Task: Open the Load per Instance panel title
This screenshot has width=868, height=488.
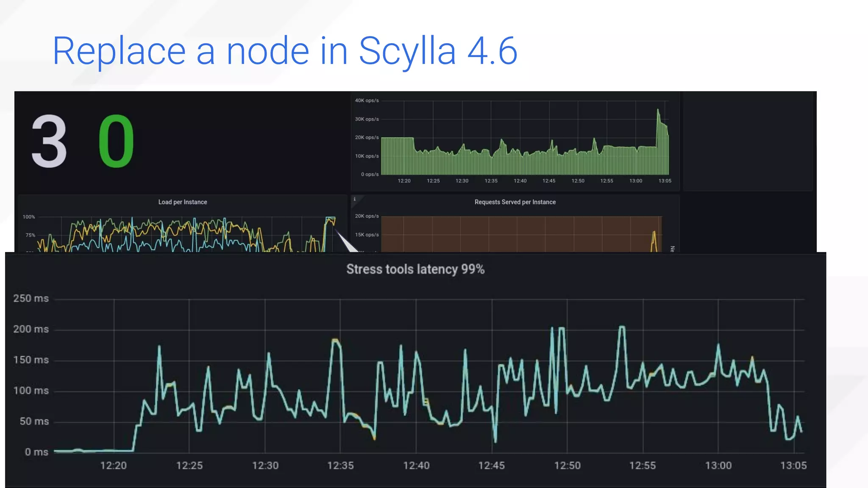Action: (x=183, y=202)
